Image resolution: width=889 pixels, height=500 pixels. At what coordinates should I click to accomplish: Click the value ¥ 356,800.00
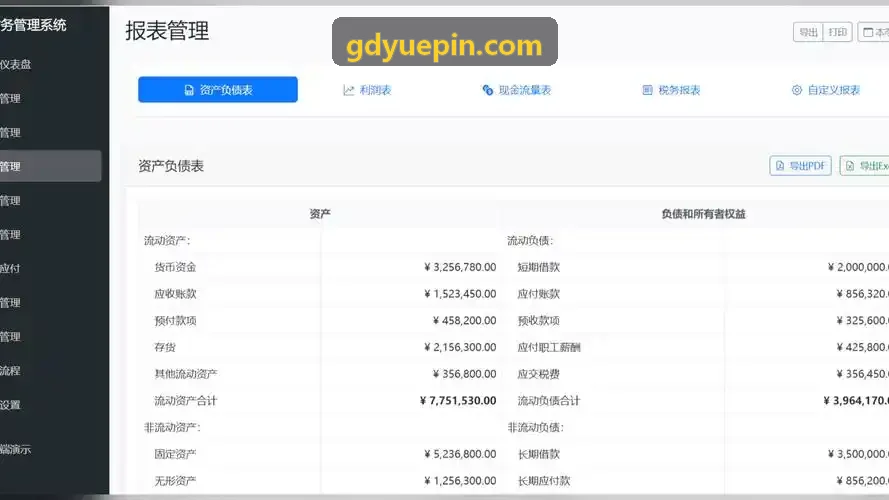tap(464, 374)
